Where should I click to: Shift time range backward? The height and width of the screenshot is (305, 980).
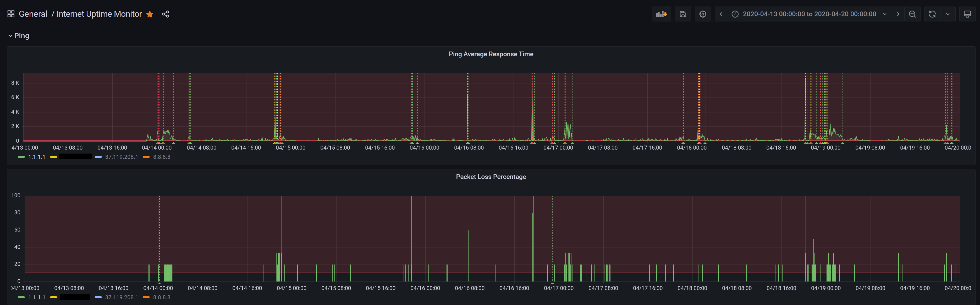tap(721, 14)
